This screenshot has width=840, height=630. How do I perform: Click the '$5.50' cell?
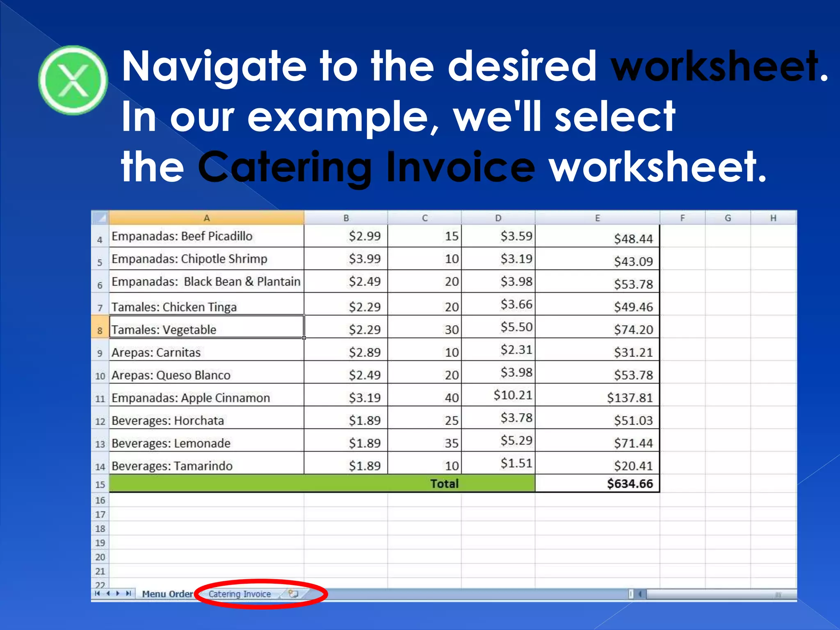(498, 327)
